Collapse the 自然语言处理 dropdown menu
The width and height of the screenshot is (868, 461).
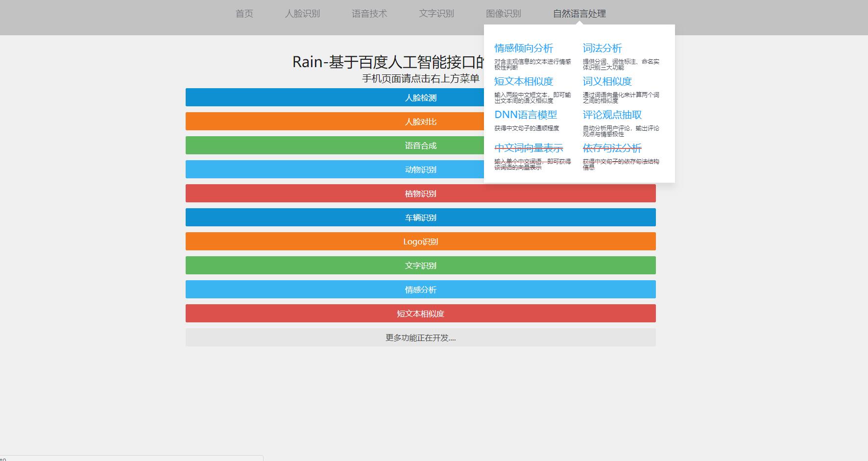pos(579,14)
